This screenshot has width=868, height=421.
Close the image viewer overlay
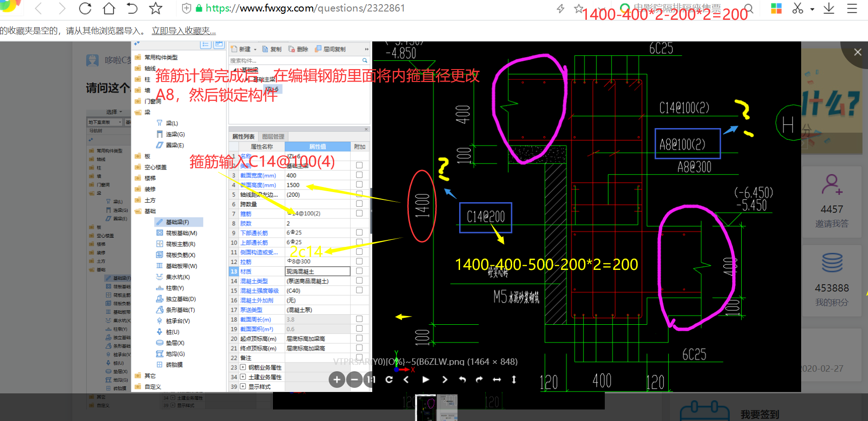[857, 52]
